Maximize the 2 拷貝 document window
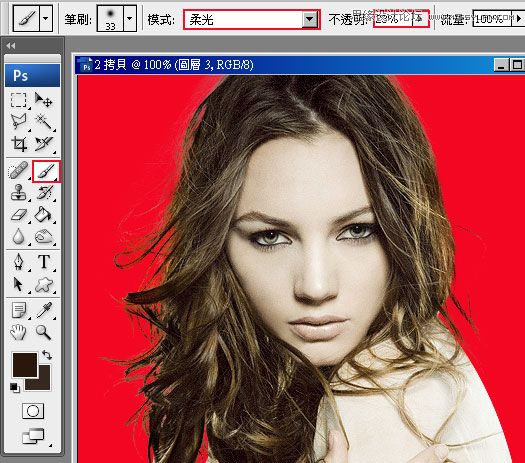525x463 pixels. click(517, 65)
